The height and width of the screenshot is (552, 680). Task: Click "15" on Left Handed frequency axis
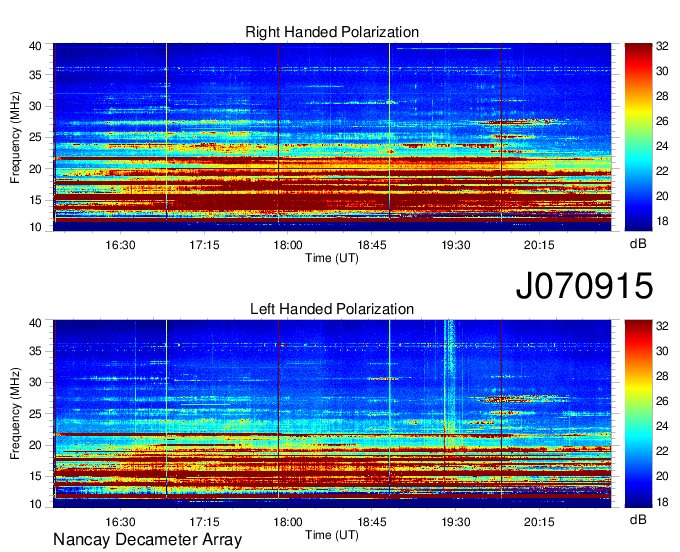[36, 477]
